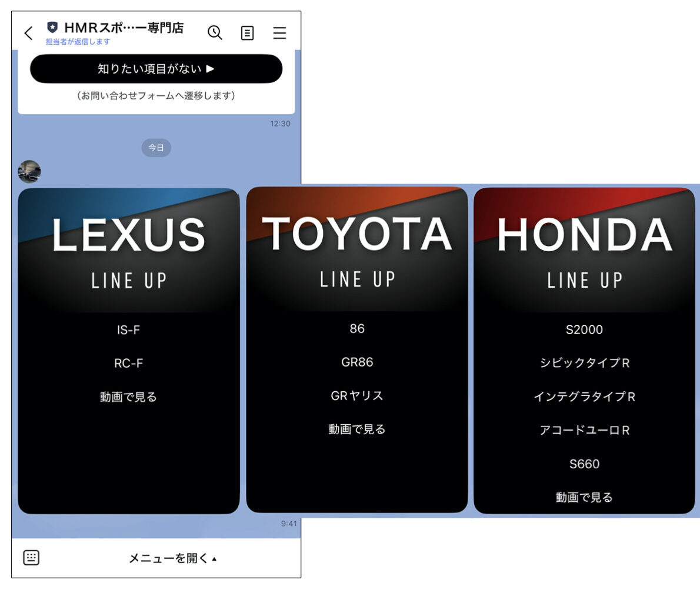The height and width of the screenshot is (596, 700).
Task: Tap the TOYOTA LINE UP banner
Action: 357,249
